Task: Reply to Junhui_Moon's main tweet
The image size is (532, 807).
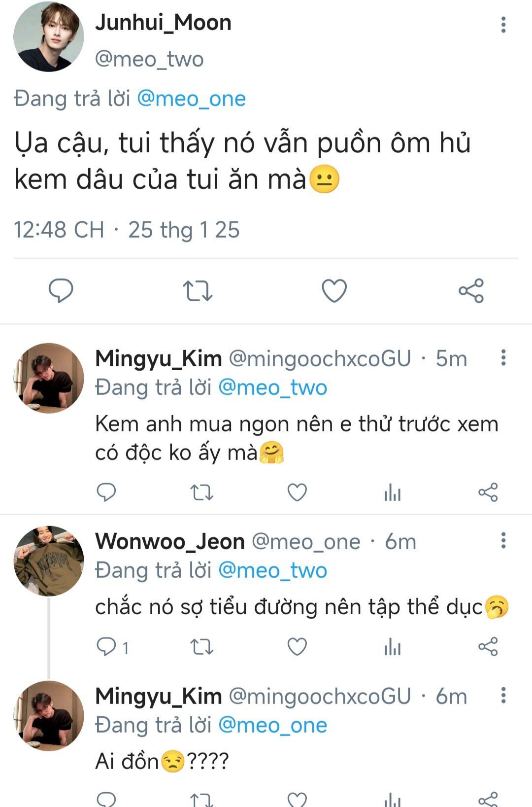Action: 61,290
